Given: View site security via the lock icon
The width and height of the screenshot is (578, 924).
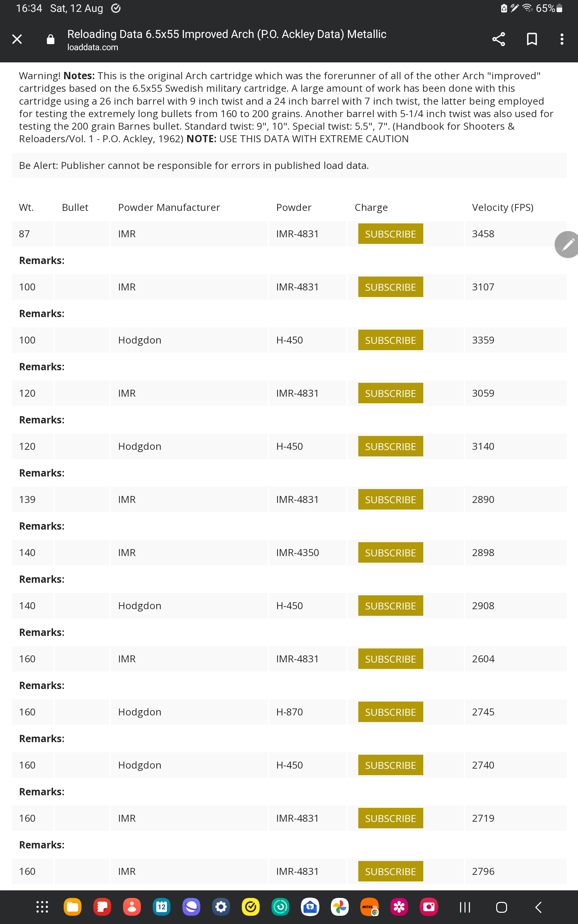Looking at the screenshot, I should pos(50,39).
